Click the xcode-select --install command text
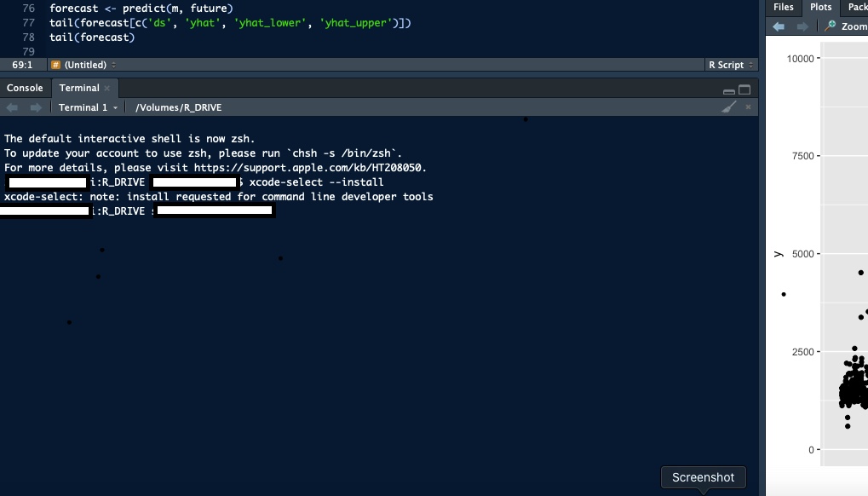The height and width of the screenshot is (496, 868). [316, 182]
